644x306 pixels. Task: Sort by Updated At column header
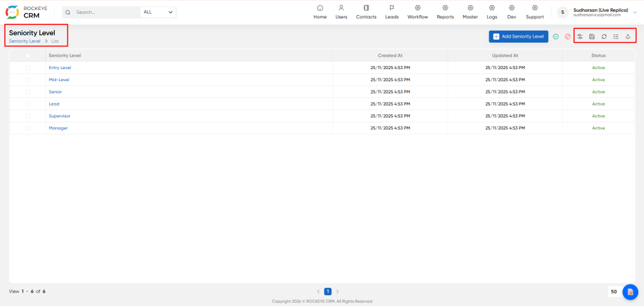click(505, 55)
